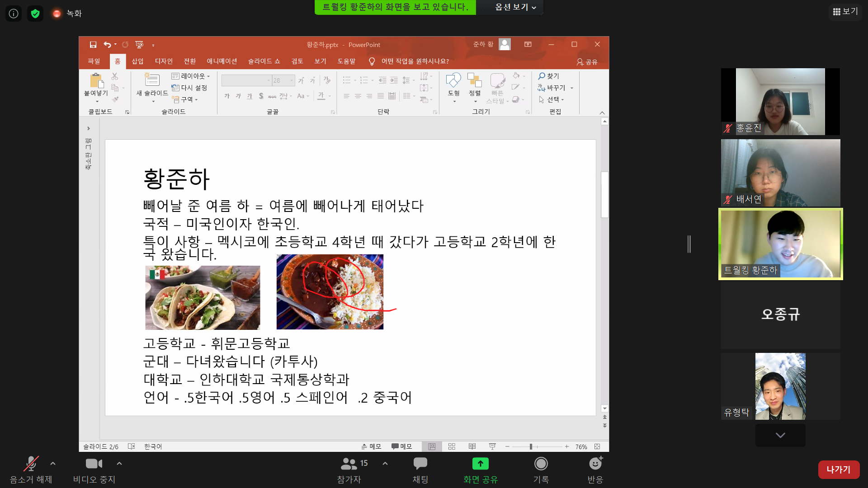Show more participant video thumbnails
This screenshot has width=868, height=488.
click(780, 435)
